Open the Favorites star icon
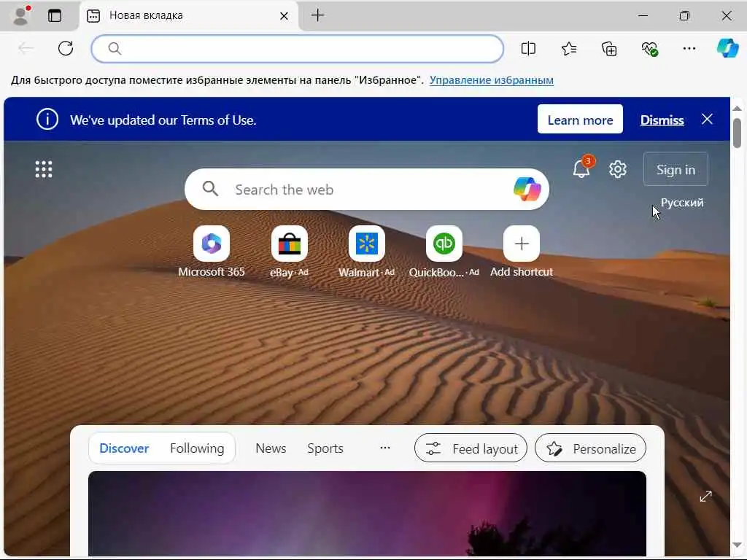 tap(569, 48)
